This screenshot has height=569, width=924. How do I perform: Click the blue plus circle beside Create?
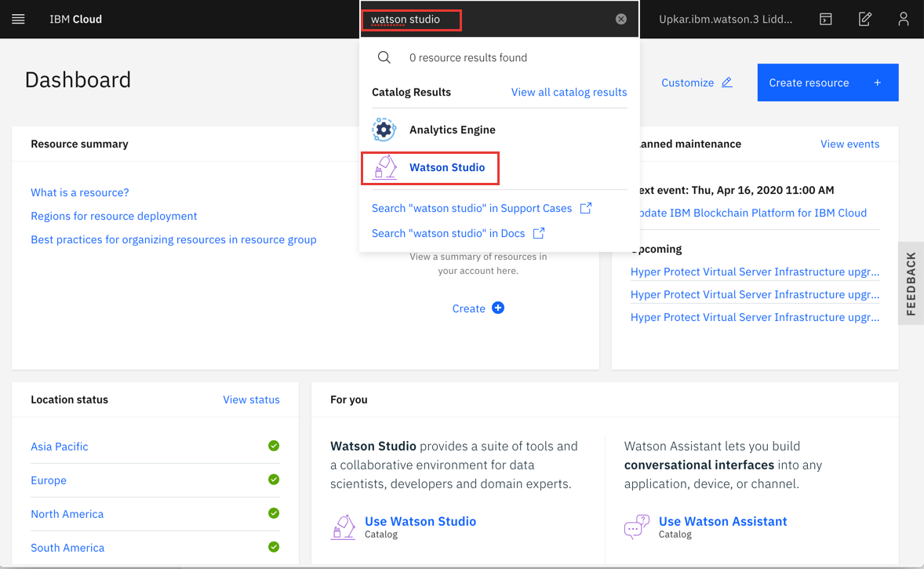[498, 308]
